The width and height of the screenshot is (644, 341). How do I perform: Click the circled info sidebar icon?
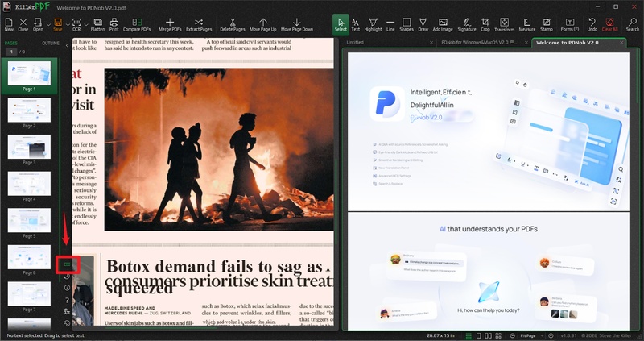coord(68,288)
